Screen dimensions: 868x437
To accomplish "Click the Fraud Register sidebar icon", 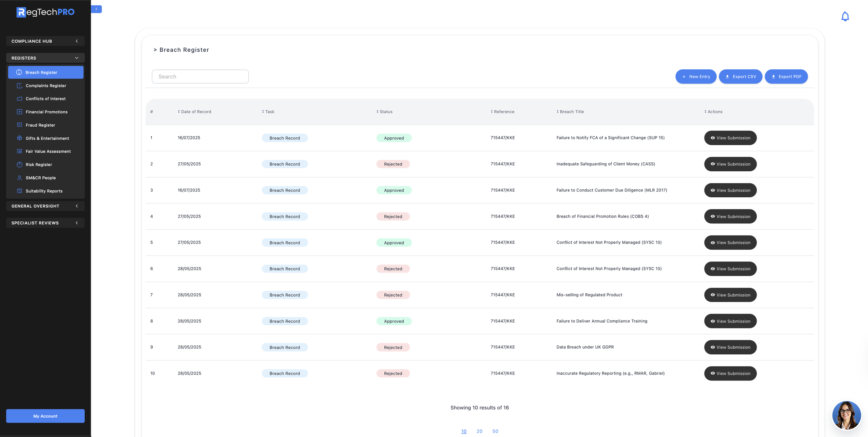I will [19, 125].
